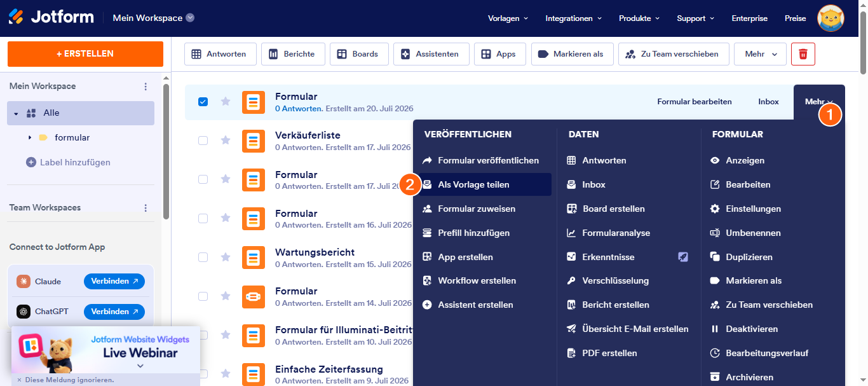Click Formular bearbeiten on selected row
This screenshot has width=868, height=386.
tap(695, 102)
